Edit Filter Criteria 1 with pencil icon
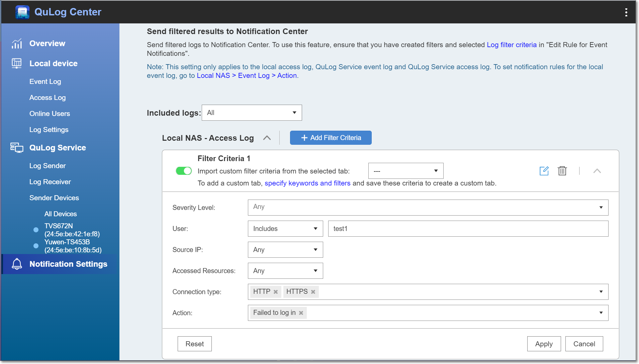This screenshot has width=639, height=364. coord(544,171)
